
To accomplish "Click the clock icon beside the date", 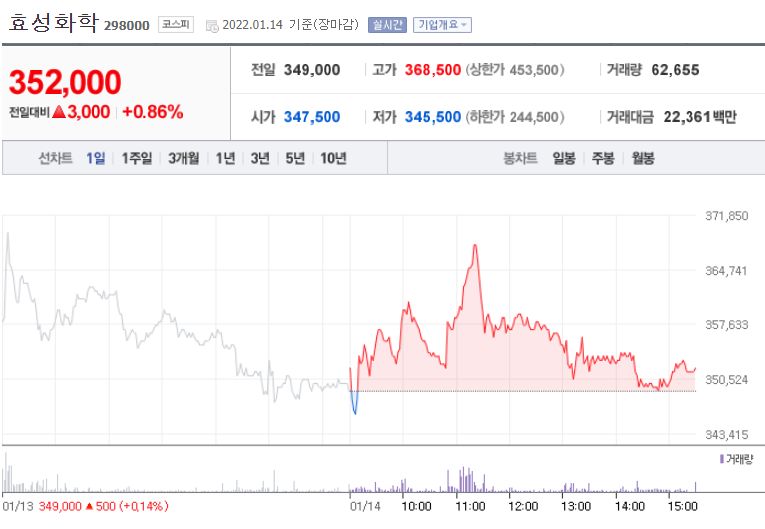I will pos(212,26).
